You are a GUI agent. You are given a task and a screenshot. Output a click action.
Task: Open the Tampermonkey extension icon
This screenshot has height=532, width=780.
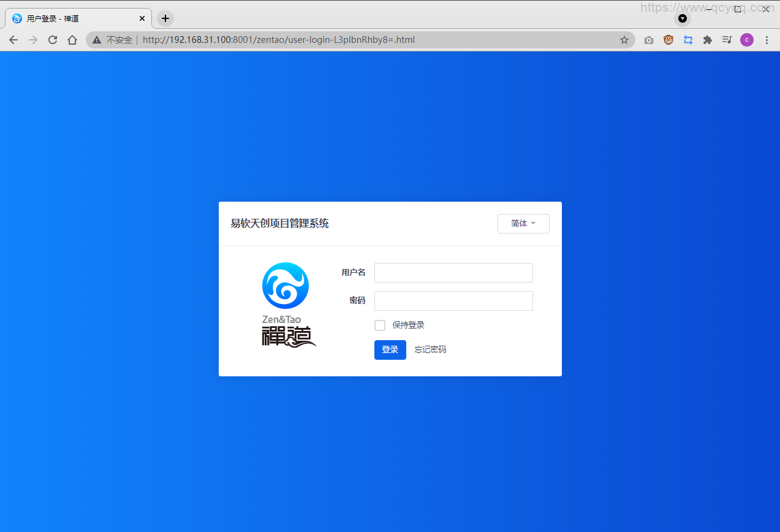point(668,39)
